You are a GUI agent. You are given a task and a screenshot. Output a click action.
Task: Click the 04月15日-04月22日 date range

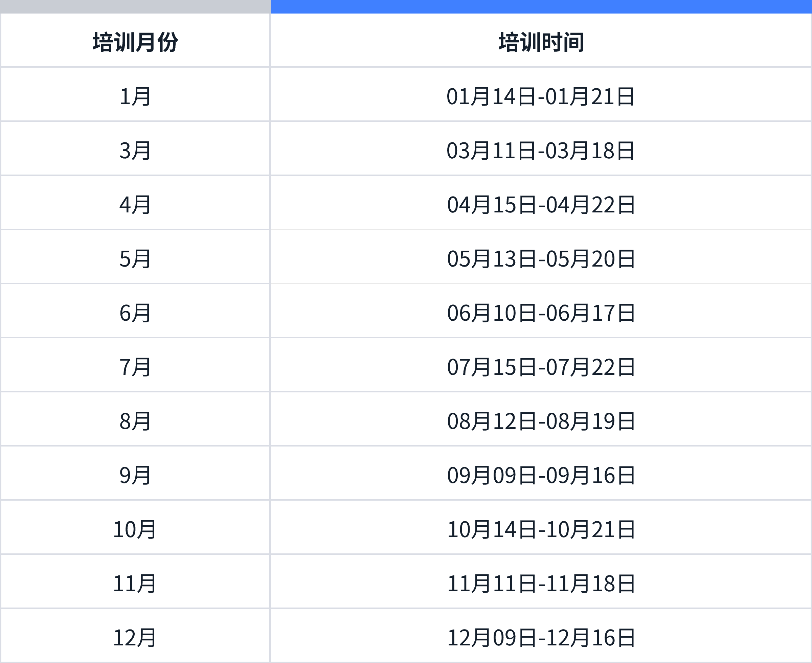coord(541,205)
